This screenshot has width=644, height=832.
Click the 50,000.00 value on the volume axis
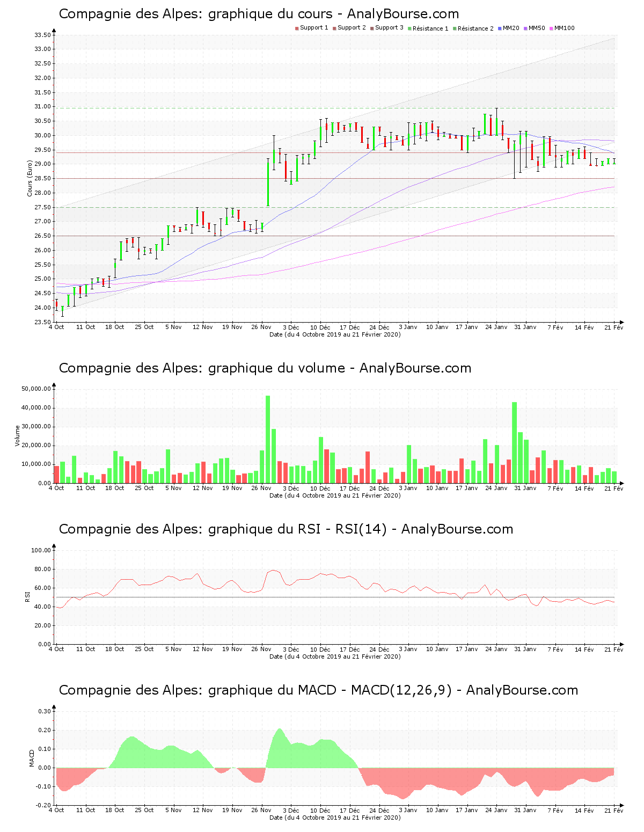[36, 389]
